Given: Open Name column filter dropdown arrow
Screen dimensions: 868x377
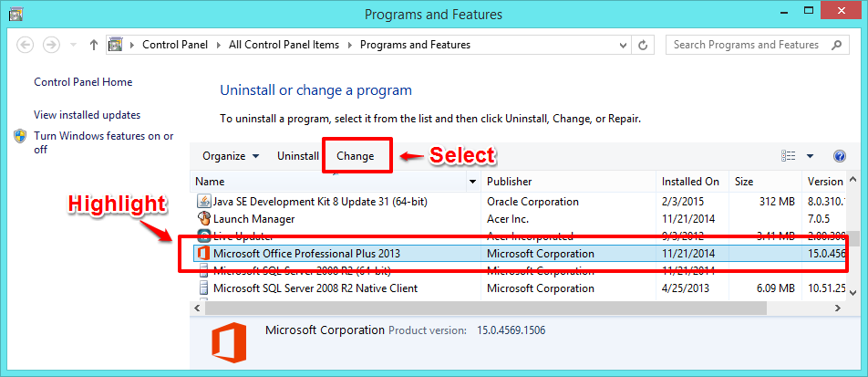Looking at the screenshot, I should (x=472, y=182).
